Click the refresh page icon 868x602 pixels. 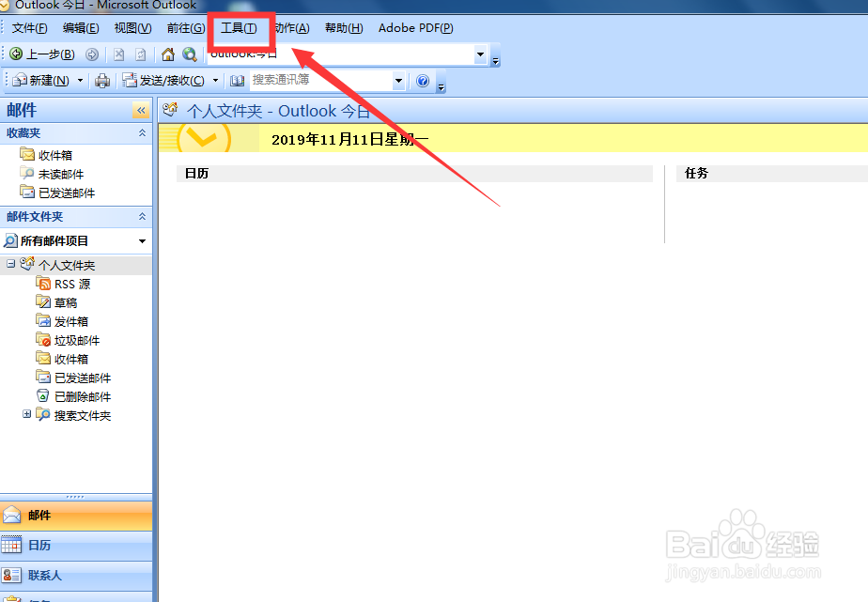pos(141,54)
